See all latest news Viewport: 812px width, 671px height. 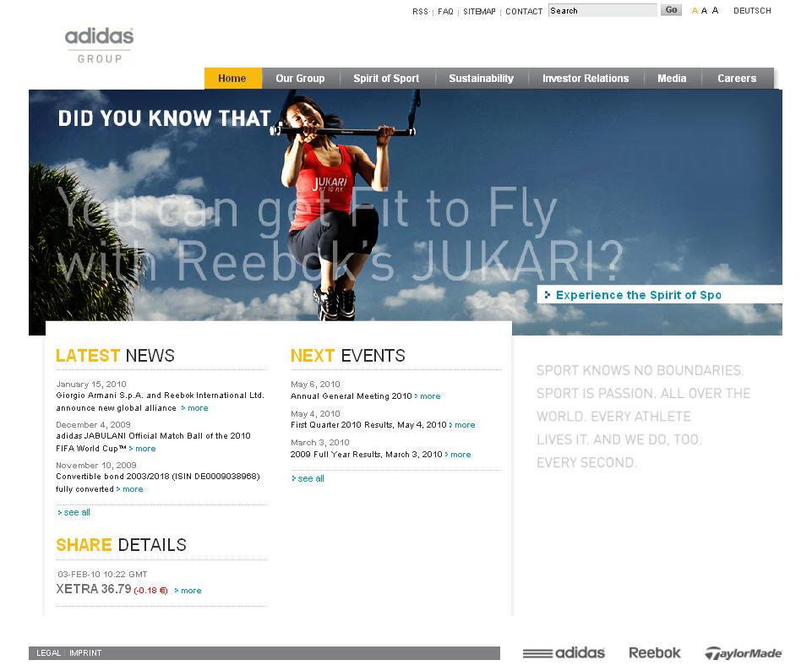(74, 512)
